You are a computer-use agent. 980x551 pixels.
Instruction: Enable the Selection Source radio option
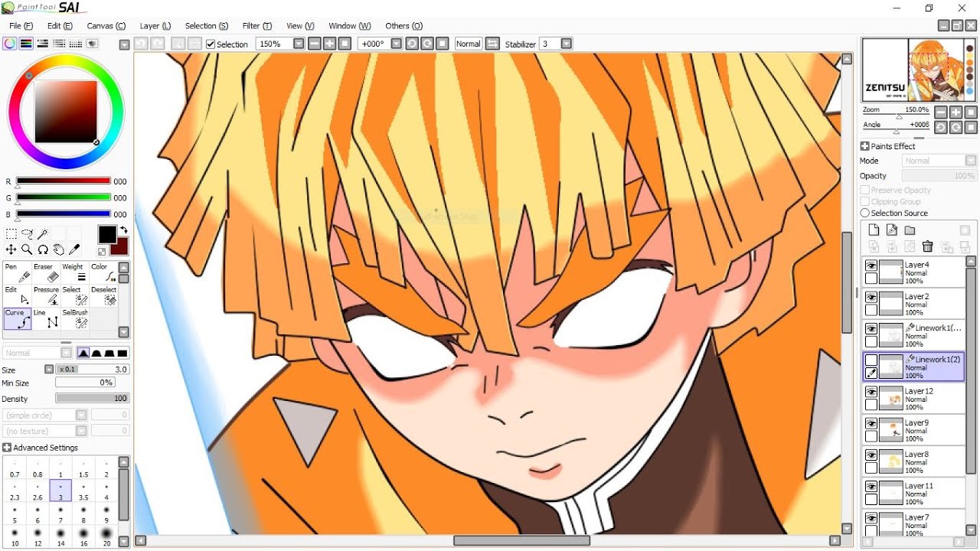(x=865, y=214)
